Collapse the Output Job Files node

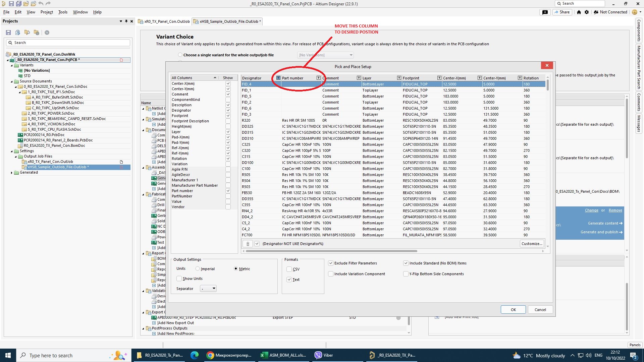pos(16,157)
